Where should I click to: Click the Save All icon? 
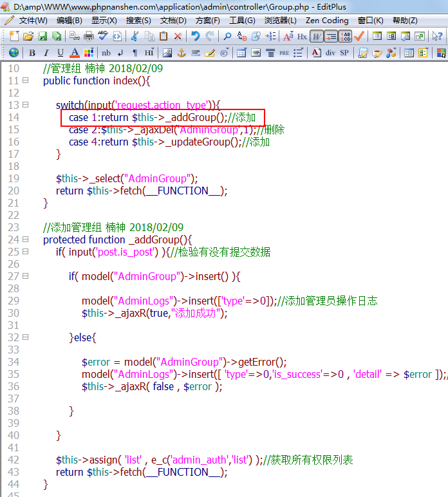pos(57,36)
